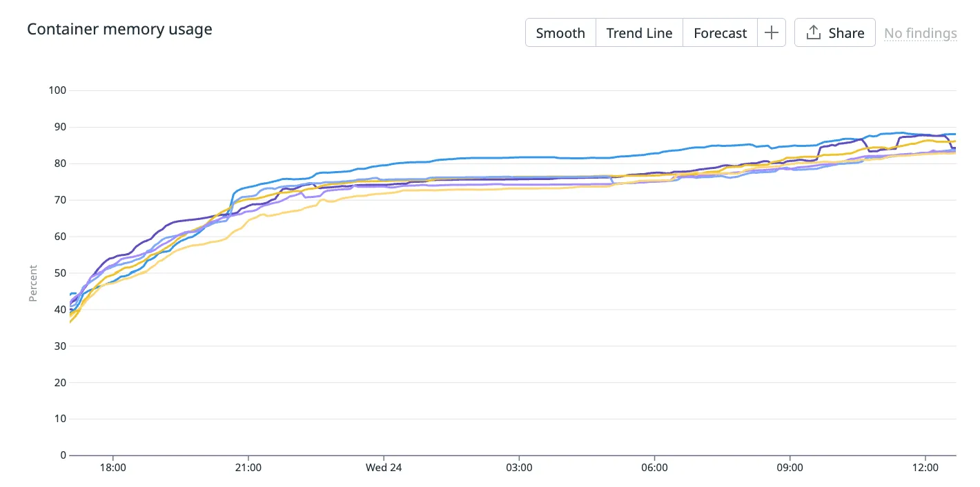Click the plus icon next to Forecast
This screenshot has width=980, height=487.
click(x=772, y=32)
